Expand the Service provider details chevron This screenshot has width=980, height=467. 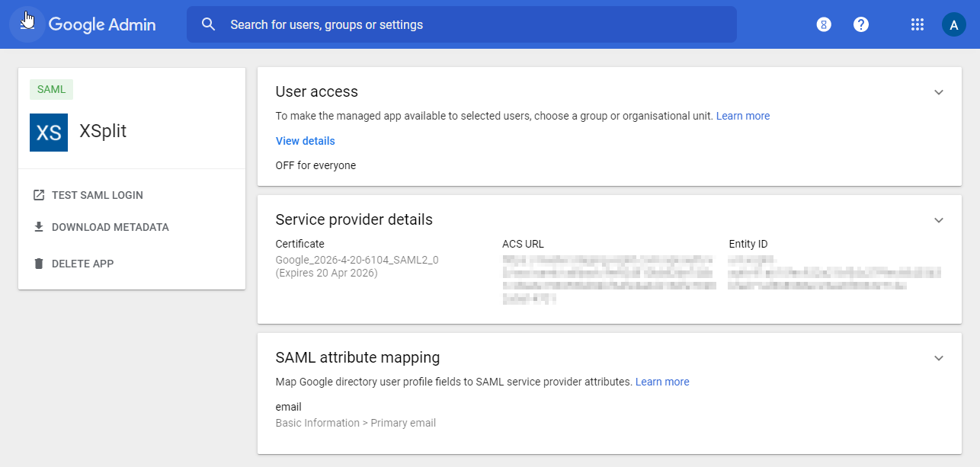tap(939, 220)
